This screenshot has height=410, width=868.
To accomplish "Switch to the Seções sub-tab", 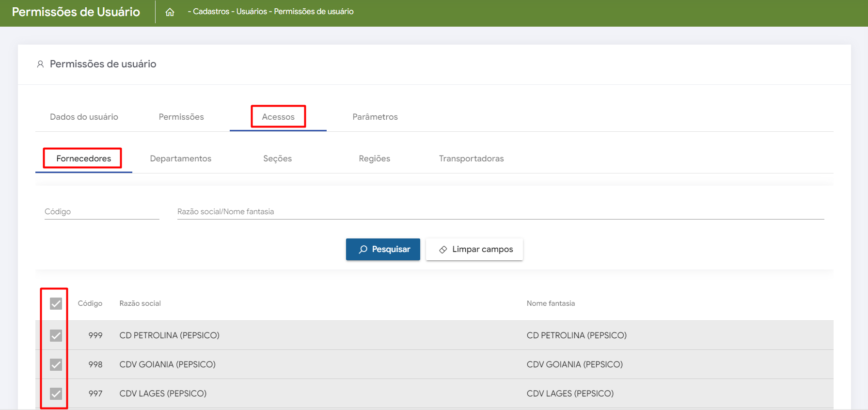I will (x=277, y=158).
